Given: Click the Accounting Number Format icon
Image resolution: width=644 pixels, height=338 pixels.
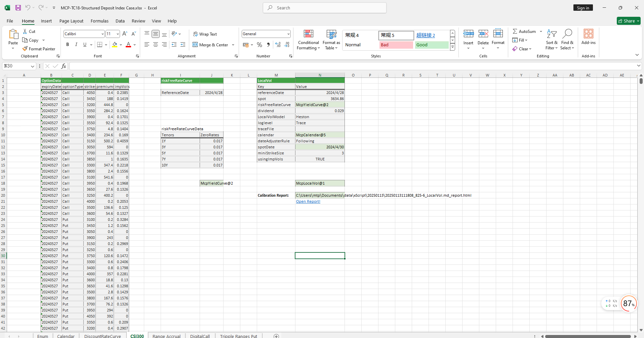Looking at the screenshot, I should pyautogui.click(x=246, y=44).
